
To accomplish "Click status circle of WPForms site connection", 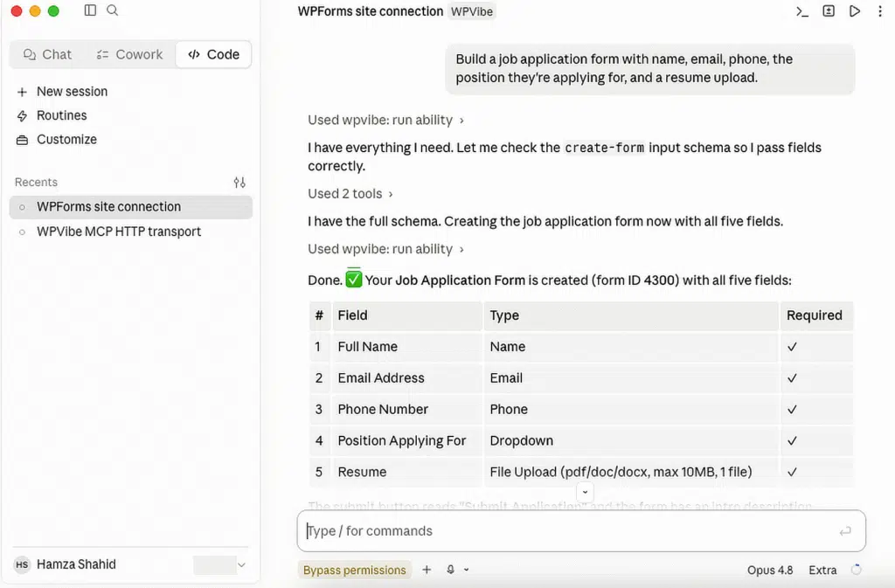I will click(x=22, y=207).
